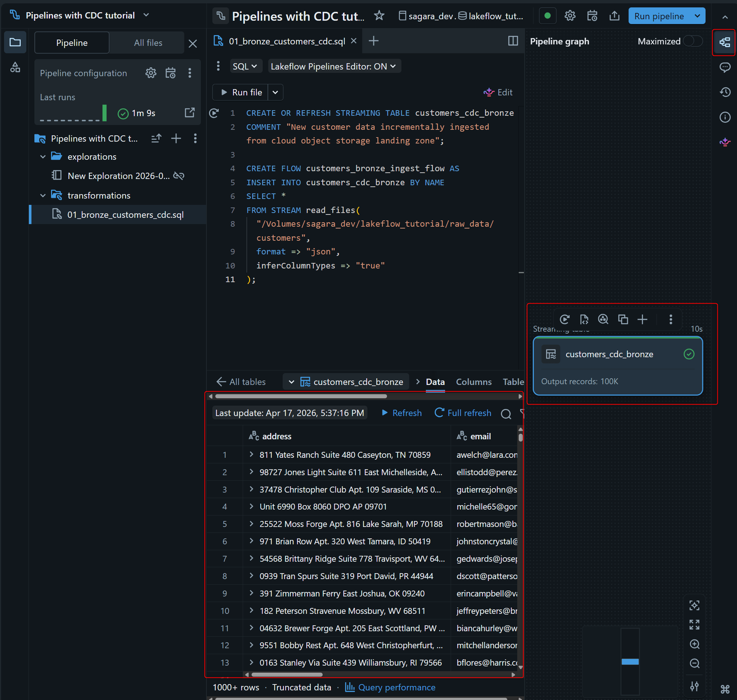Switch to the Columns tab
This screenshot has height=700, width=737.
[x=474, y=382]
